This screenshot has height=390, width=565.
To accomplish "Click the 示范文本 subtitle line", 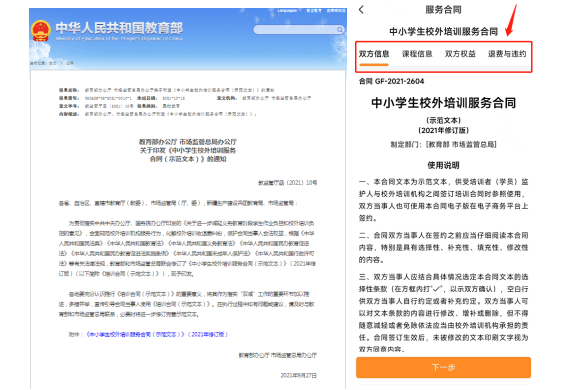I will click(x=443, y=120).
